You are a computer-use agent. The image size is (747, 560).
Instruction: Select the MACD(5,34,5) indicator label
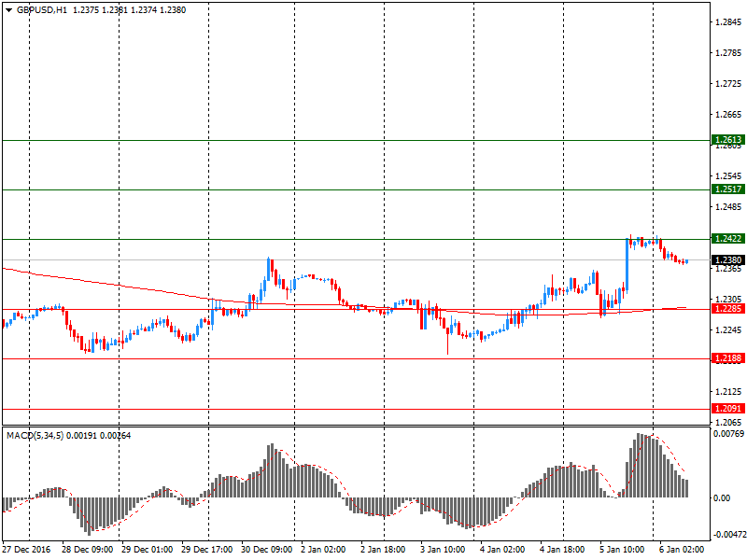[35, 435]
